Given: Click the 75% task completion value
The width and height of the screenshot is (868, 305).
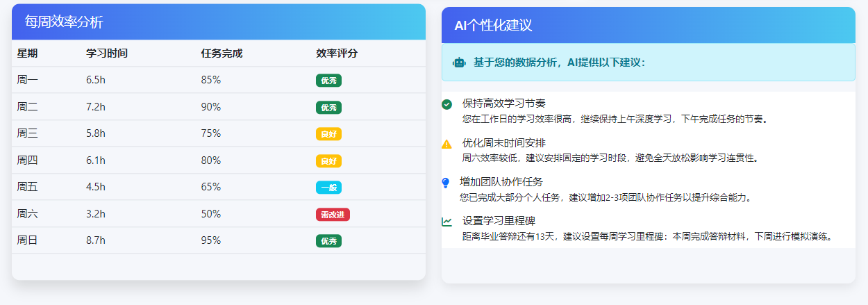Looking at the screenshot, I should pos(211,134).
